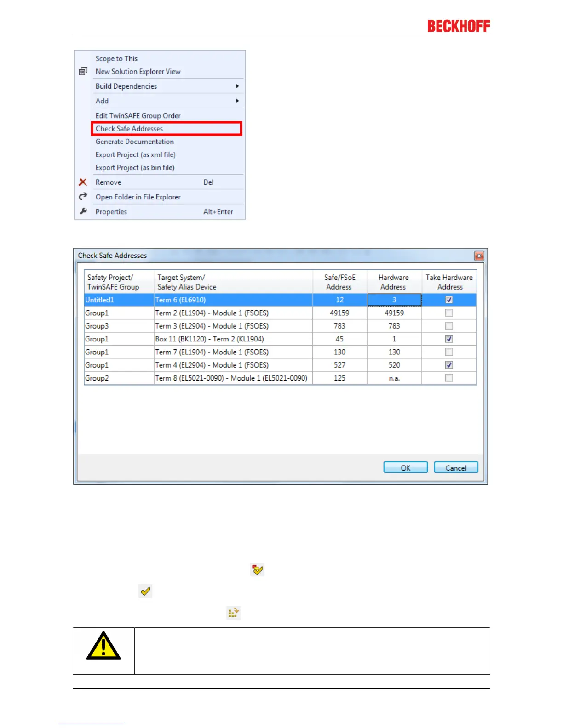Open Build Dependencies menu entry

click(x=168, y=86)
